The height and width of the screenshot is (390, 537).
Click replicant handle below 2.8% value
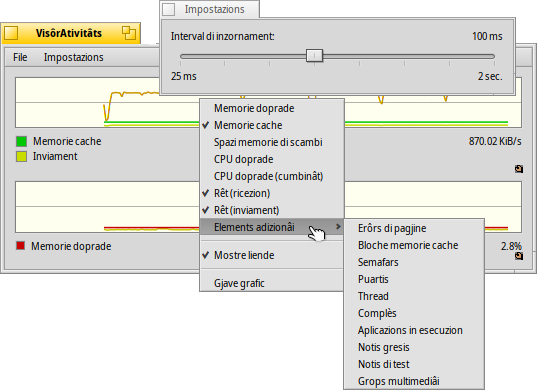(519, 256)
